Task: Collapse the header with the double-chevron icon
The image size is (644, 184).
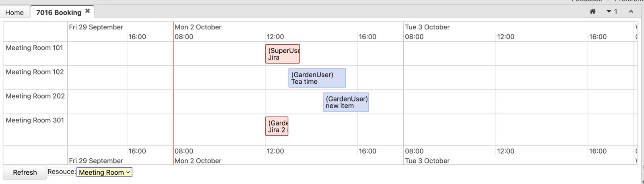Action: tap(631, 11)
